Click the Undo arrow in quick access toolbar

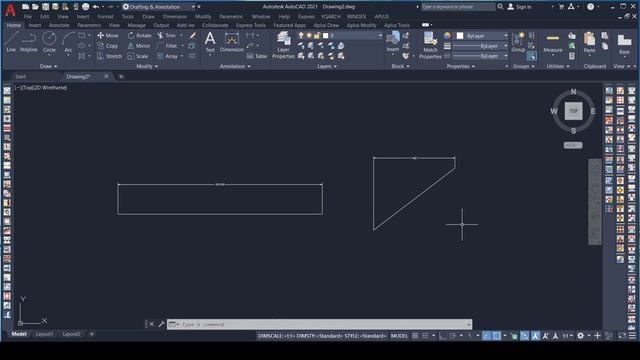[x=96, y=7]
